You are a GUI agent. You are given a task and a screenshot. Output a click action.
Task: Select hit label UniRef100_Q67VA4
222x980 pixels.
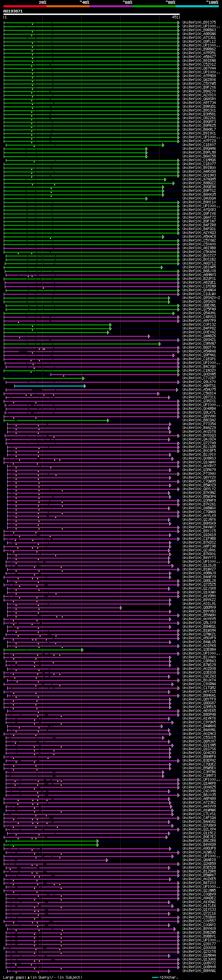point(199,68)
